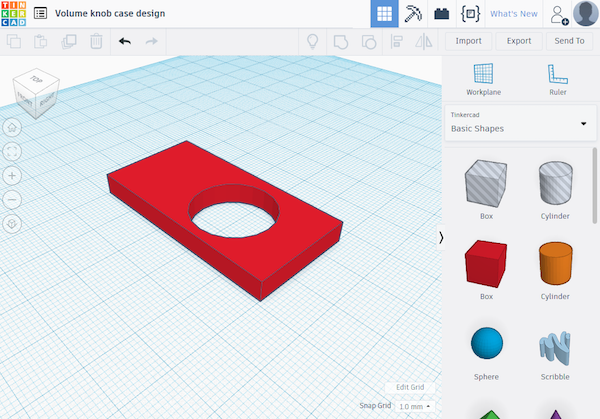Collapse the shapes panel with the chevron

click(441, 236)
